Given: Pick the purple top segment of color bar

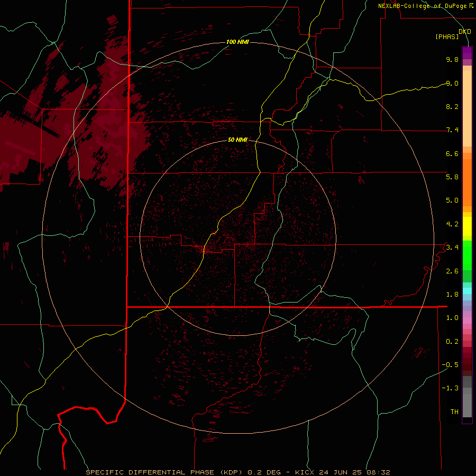Looking at the screenshot, I should coord(467,53).
